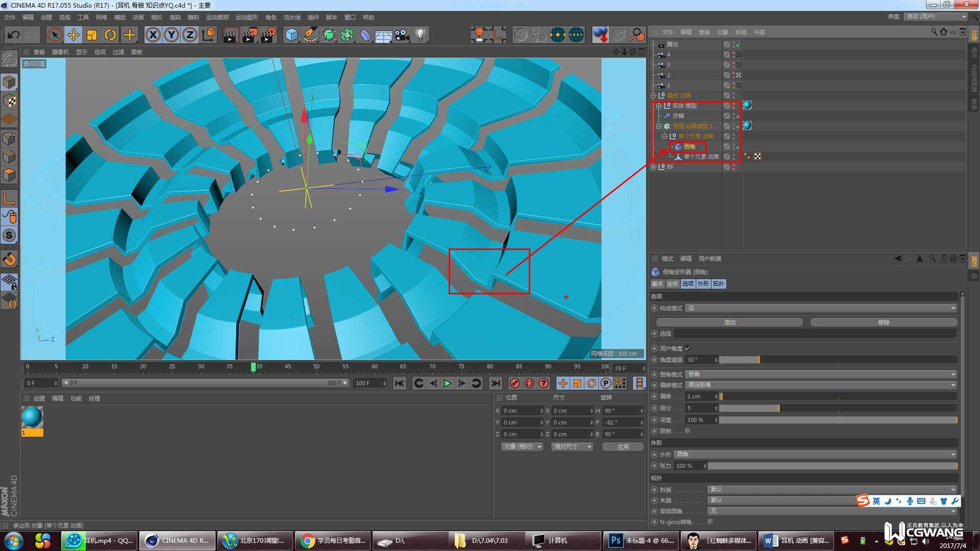Open the 运动图形 menu

(x=247, y=17)
